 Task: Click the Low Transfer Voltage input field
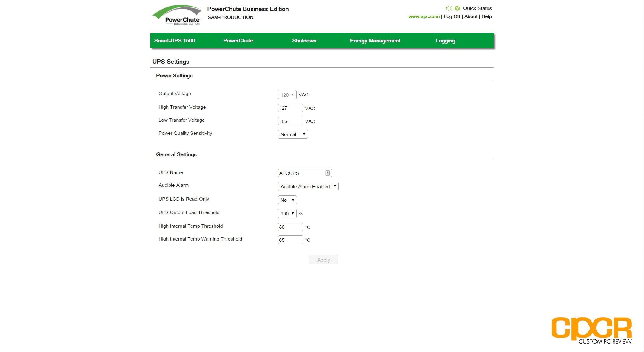[290, 121]
